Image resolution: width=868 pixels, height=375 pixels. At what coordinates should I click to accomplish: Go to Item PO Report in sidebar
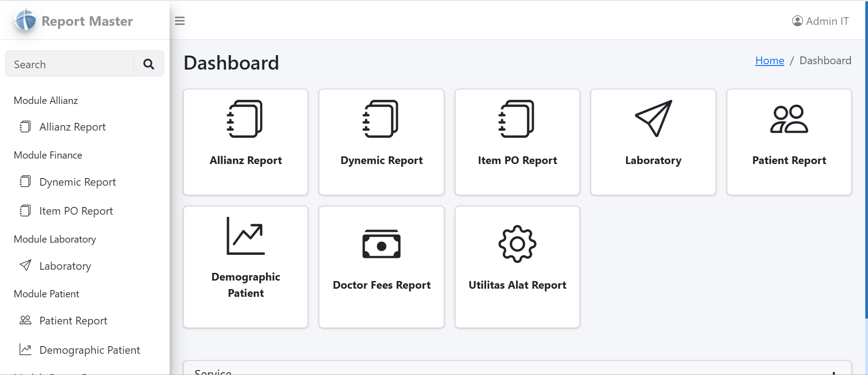[x=76, y=211]
